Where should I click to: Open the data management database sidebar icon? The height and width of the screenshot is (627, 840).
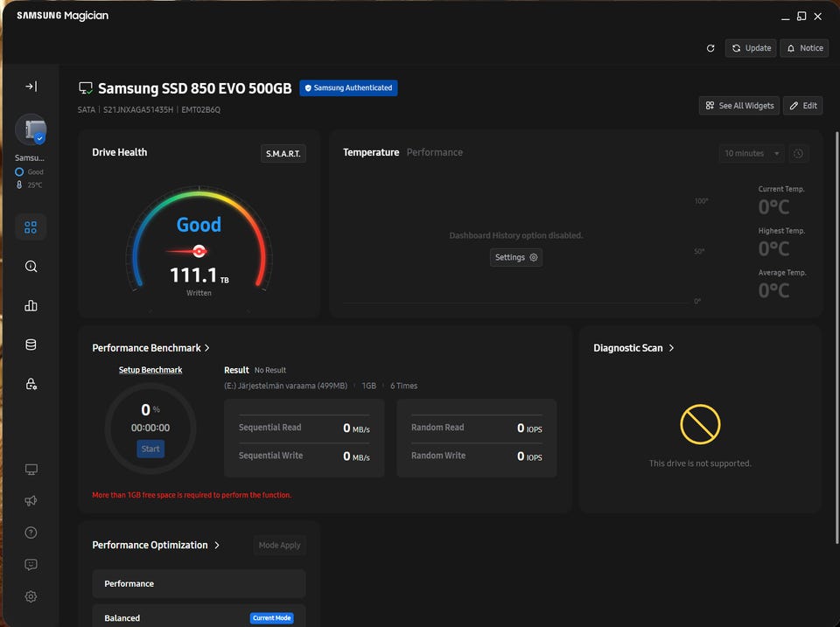pos(31,345)
